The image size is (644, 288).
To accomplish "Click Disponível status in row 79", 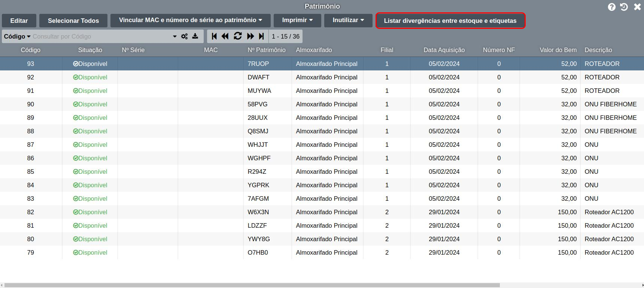I will [90, 252].
